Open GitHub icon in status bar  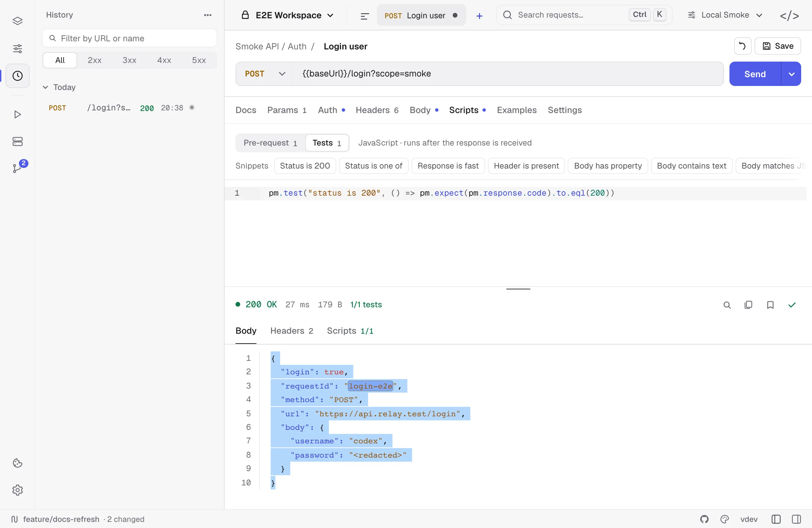(x=704, y=519)
